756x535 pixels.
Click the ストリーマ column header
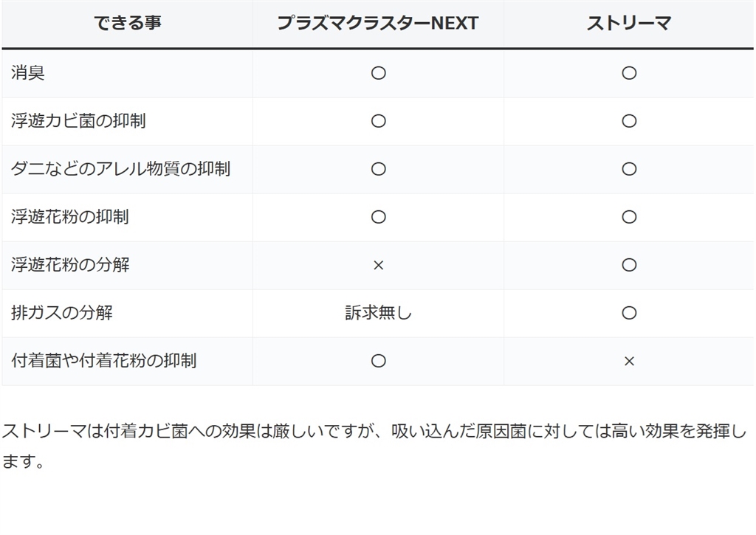pos(629,23)
